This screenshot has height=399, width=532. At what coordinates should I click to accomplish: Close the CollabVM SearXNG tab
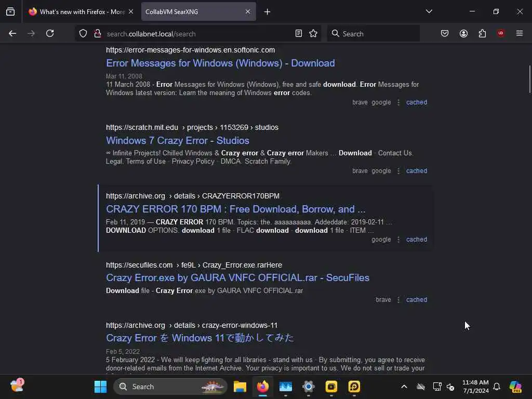248,11
